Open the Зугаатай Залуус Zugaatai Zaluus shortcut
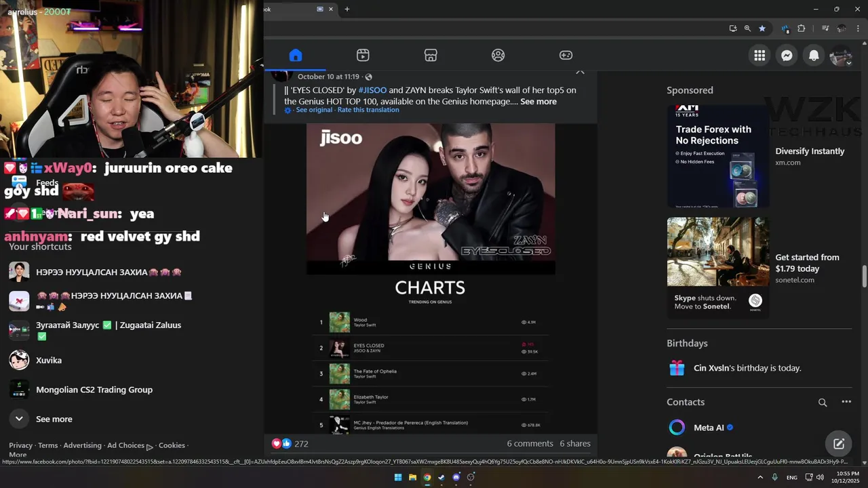 click(108, 330)
